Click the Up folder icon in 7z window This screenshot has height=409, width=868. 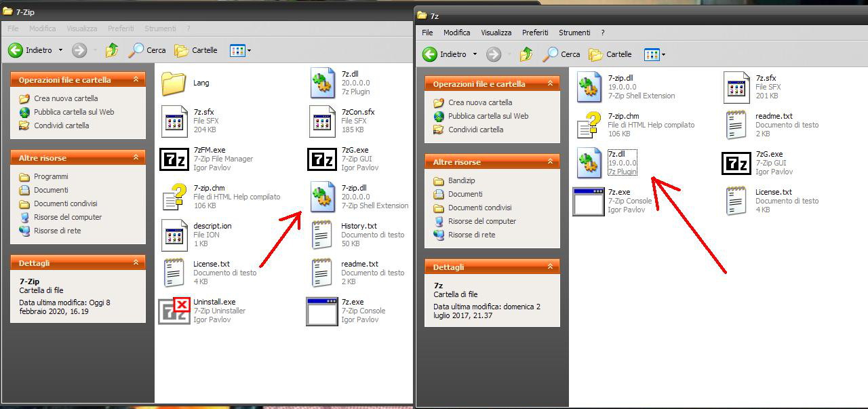(x=526, y=54)
